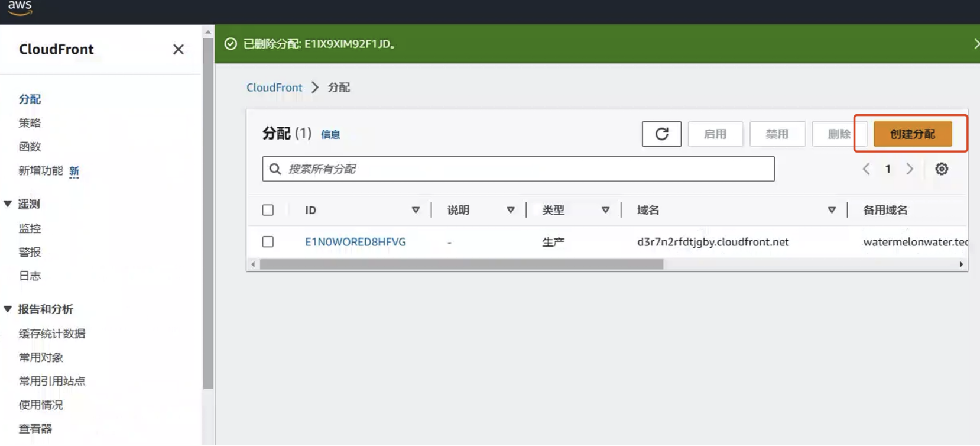Click the 禁用 button
This screenshot has height=446, width=980.
point(777,134)
